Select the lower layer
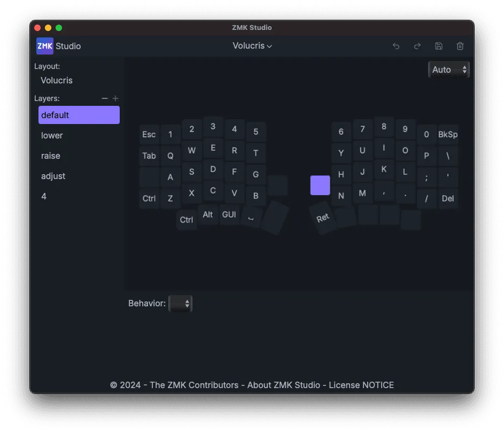Screen dimensions: 504x433 [79, 135]
